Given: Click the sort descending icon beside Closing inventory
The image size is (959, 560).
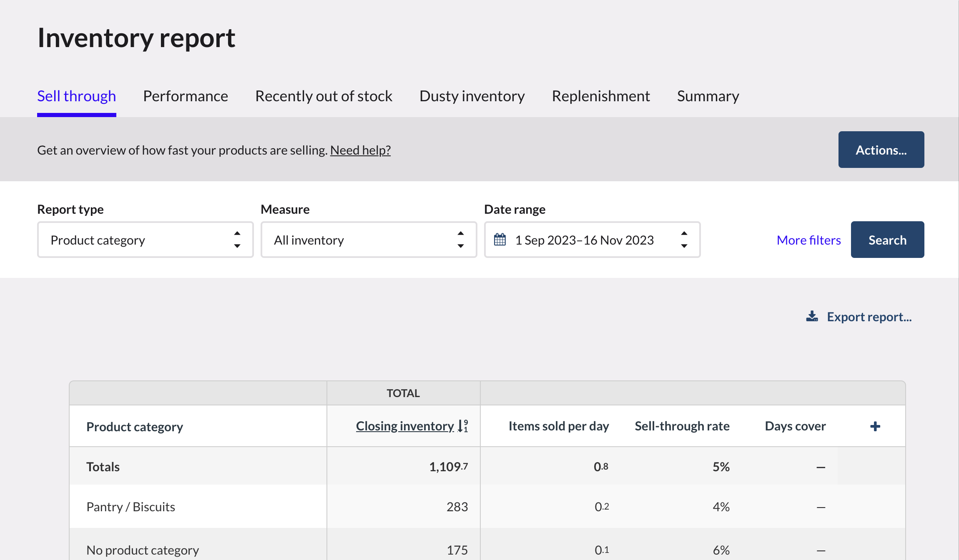Looking at the screenshot, I should [463, 426].
